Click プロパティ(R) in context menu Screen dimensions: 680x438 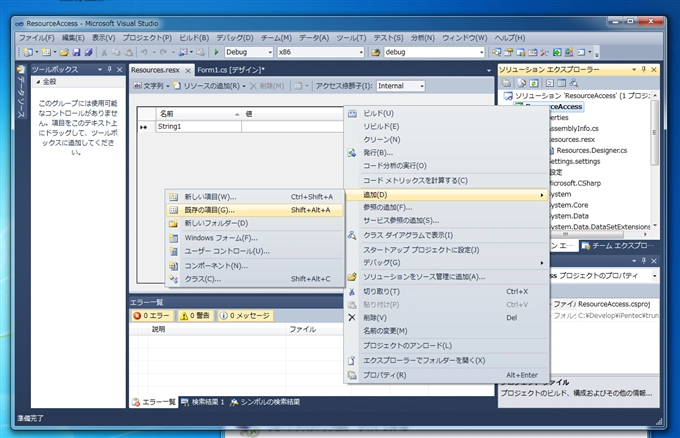click(x=447, y=375)
